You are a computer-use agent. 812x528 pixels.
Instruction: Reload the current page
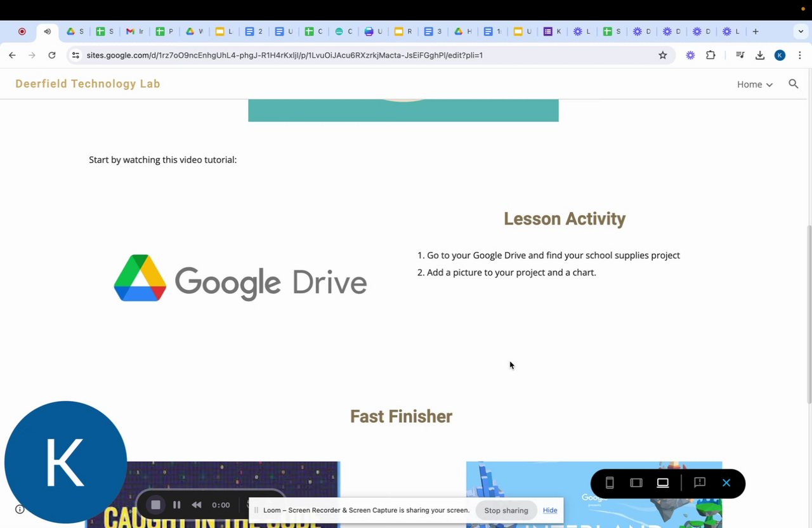[52, 55]
